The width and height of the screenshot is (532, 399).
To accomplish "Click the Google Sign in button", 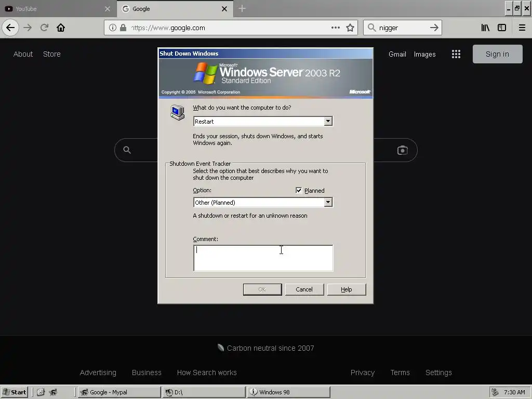I will (497, 54).
